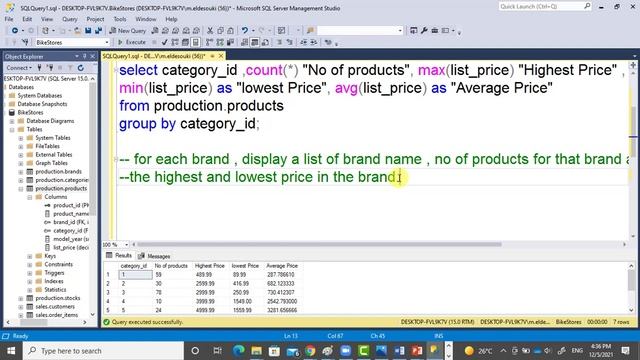The width and height of the screenshot is (640, 360).
Task: Click the Save file icon in toolbar
Action: tap(88, 31)
